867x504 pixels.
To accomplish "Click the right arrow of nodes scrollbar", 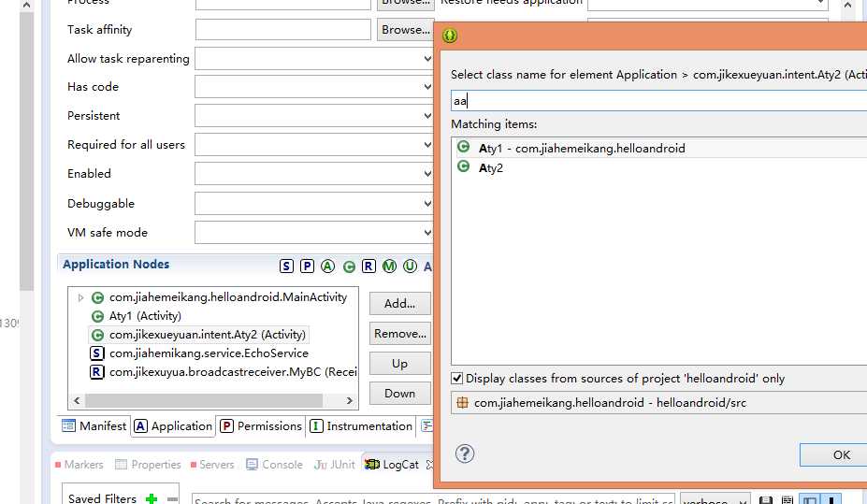I will point(350,400).
